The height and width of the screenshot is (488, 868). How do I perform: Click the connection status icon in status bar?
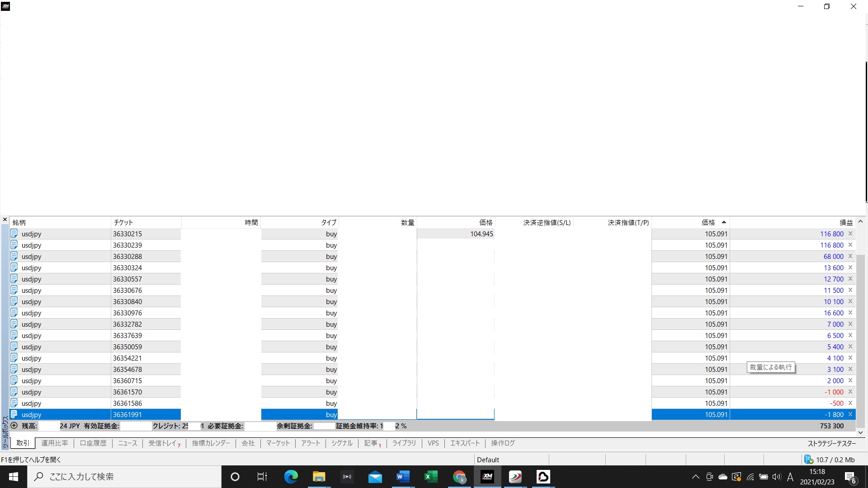809,460
